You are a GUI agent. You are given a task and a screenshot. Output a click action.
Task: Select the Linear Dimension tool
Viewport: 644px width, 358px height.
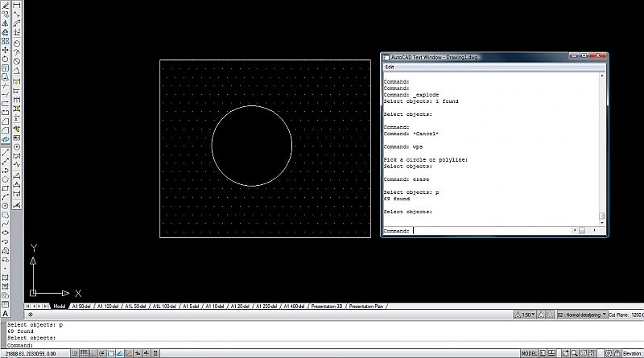click(x=16, y=6)
